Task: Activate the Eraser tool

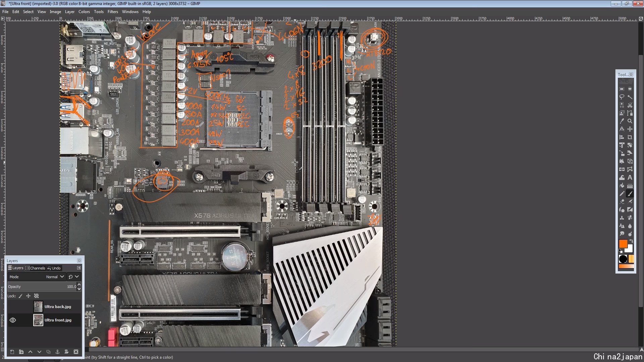Action: click(x=622, y=202)
